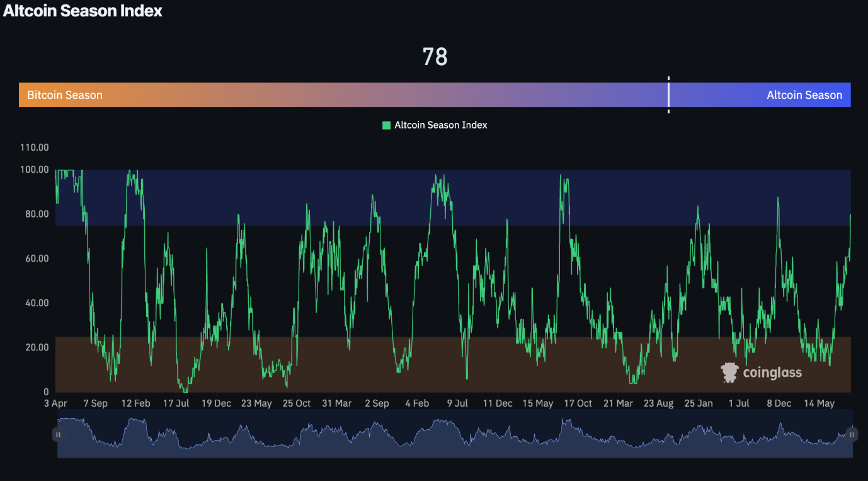Image resolution: width=868 pixels, height=481 pixels.
Task: Click the coinglass text watermark
Action: (772, 373)
